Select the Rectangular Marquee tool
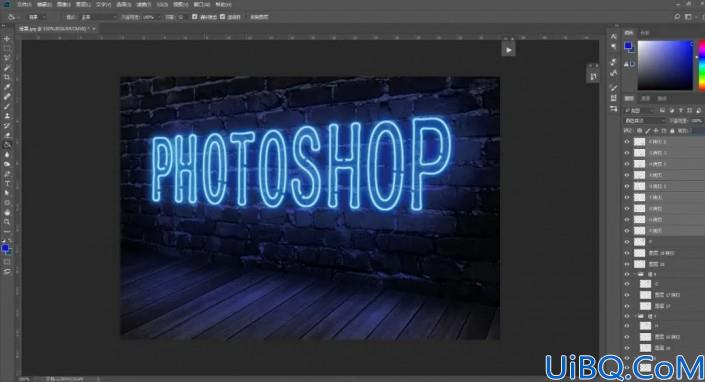The image size is (705, 382). (7, 48)
